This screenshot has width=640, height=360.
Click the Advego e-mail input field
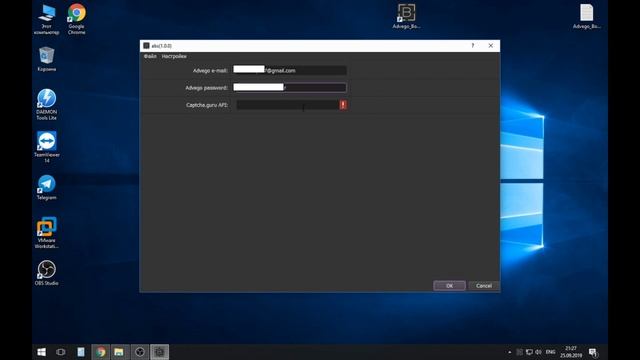point(290,70)
